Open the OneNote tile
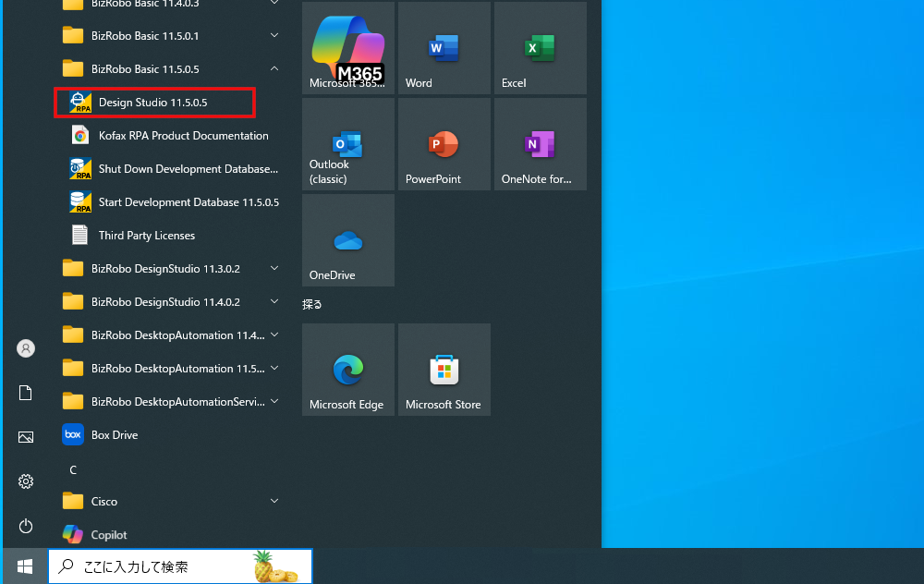Viewport: 924px width, 584px height. pyautogui.click(x=541, y=144)
